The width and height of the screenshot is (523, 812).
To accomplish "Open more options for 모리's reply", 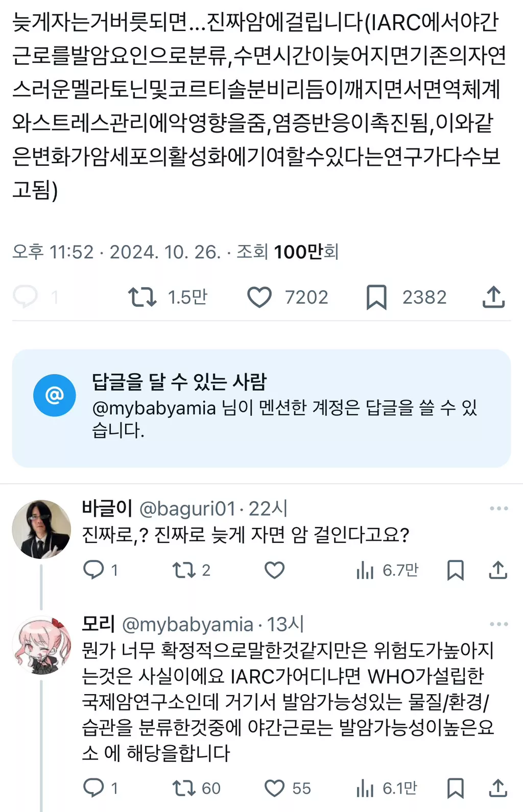I will click(498, 624).
